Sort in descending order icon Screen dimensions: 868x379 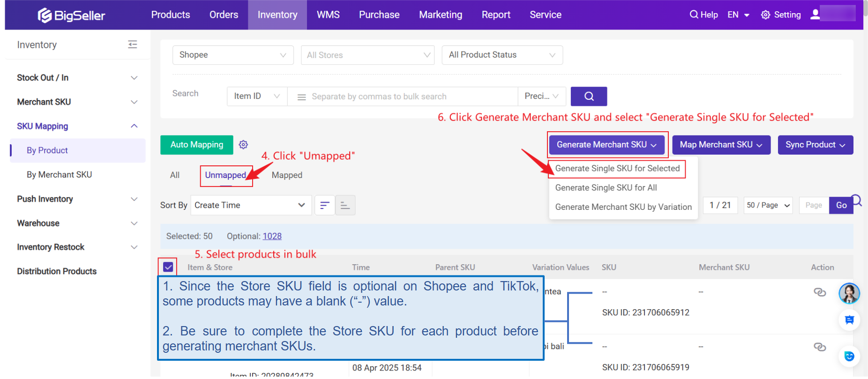(x=324, y=205)
